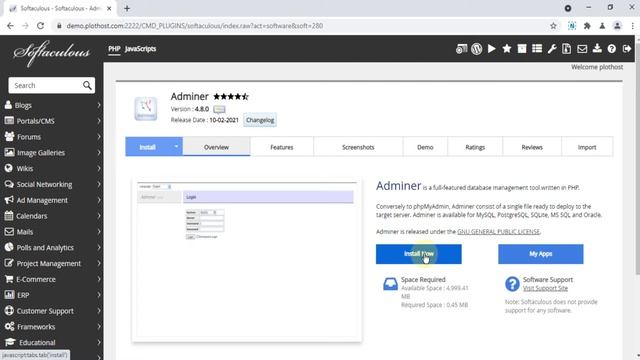This screenshot has height=360, width=640.
Task: Click the logout arrow icon
Action: [627, 49]
